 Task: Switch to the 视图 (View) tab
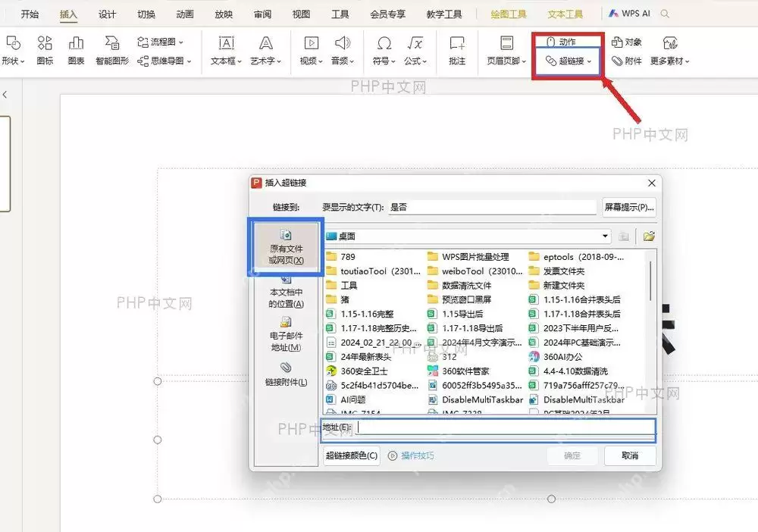pyautogui.click(x=301, y=14)
